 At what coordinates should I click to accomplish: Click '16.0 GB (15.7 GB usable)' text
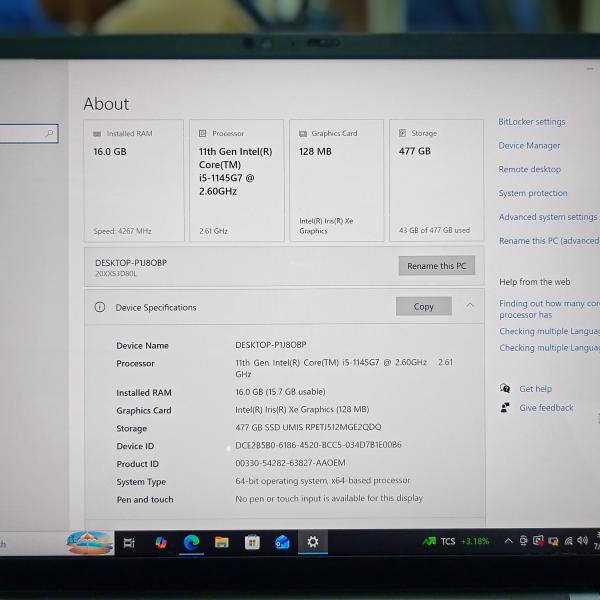280,392
